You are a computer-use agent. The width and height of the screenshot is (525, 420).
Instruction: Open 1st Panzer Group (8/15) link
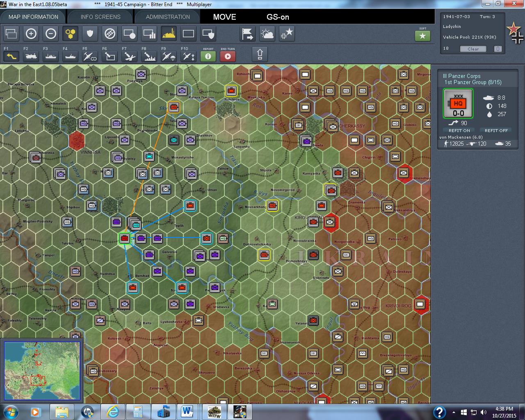(x=473, y=82)
